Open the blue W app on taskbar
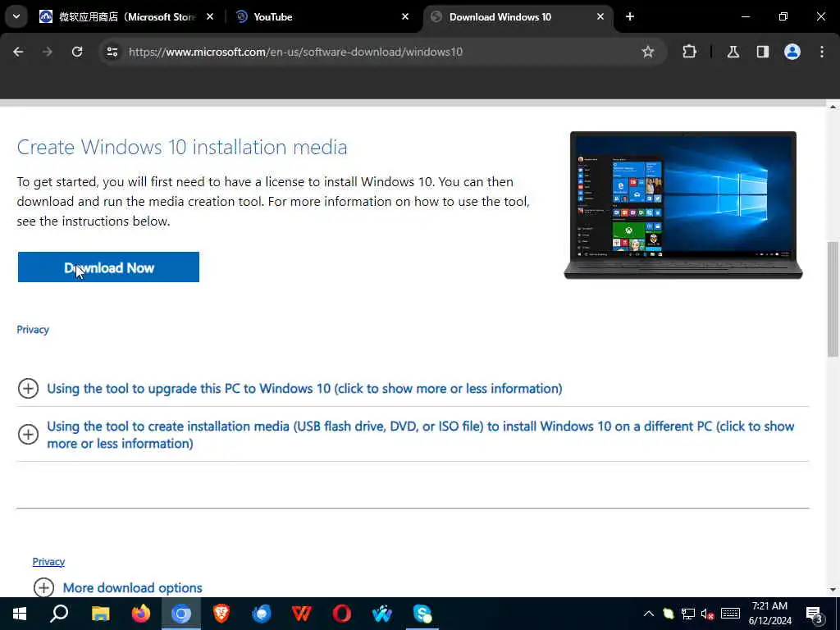Viewport: 840px width, 630px height. (382, 614)
